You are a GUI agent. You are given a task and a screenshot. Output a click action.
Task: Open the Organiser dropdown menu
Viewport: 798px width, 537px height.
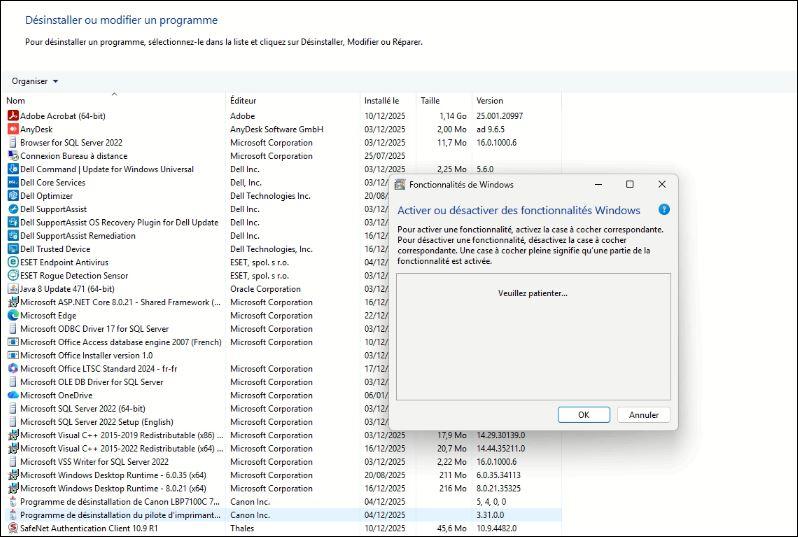click(x=35, y=81)
